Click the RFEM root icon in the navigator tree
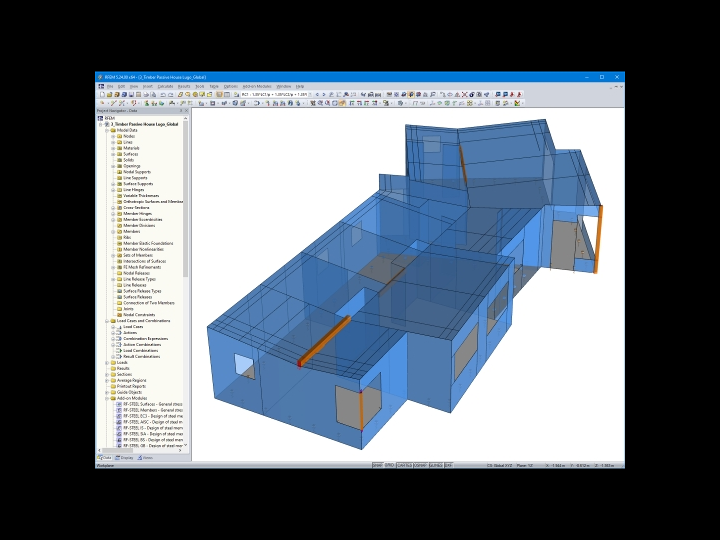 (101, 118)
